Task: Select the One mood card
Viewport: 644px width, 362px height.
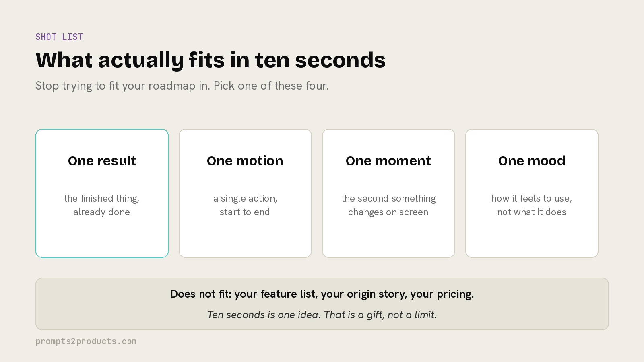Action: pyautogui.click(x=532, y=193)
